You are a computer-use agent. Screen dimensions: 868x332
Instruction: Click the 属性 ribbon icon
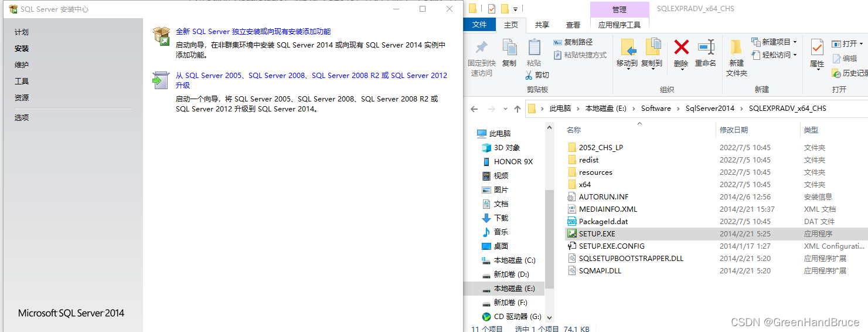coord(817,49)
